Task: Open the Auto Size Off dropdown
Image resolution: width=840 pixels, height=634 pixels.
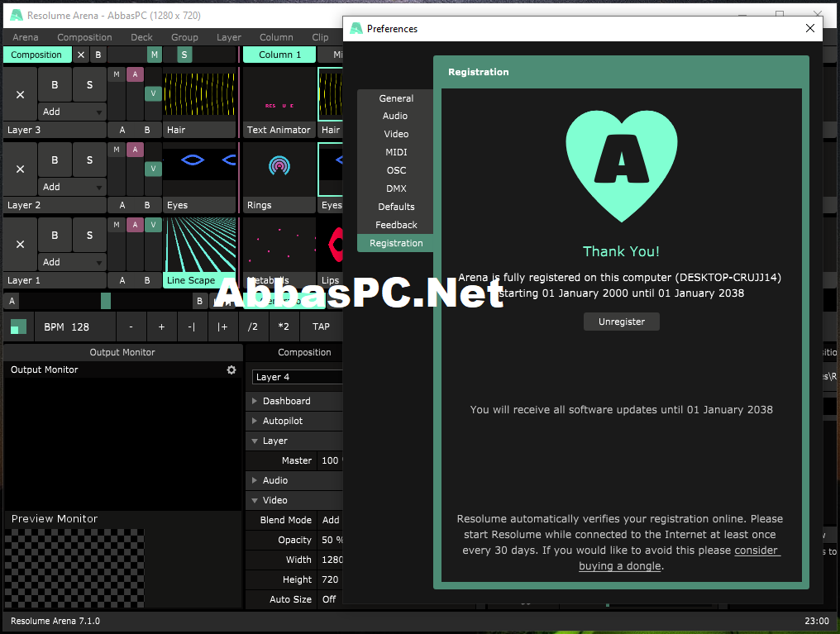Action: tap(331, 599)
